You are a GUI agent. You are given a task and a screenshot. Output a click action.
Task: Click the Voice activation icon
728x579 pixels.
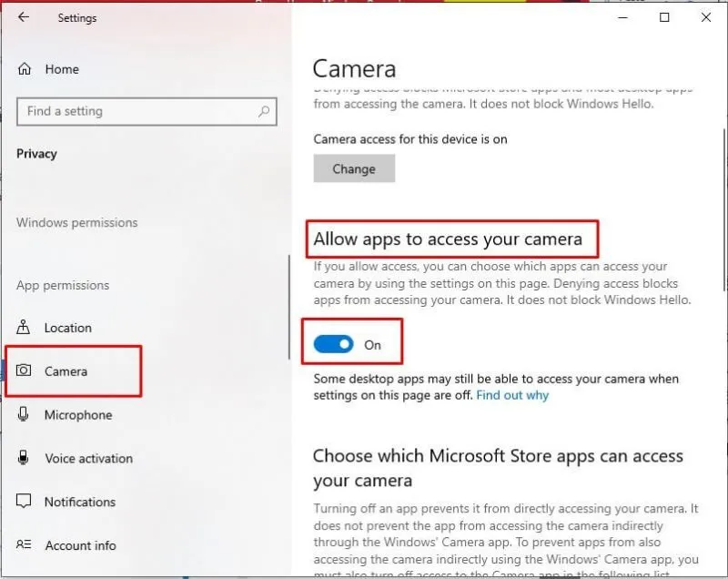coord(24,457)
